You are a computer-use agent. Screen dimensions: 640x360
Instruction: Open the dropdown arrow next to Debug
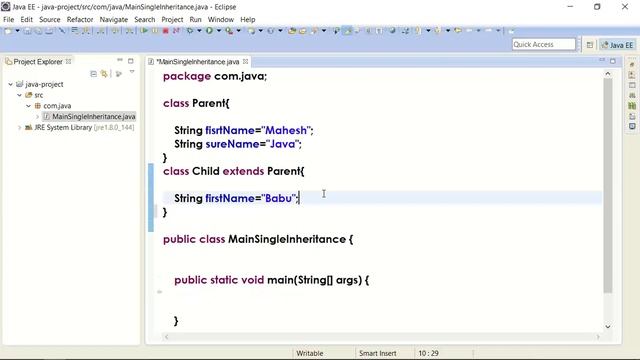[x=199, y=31]
